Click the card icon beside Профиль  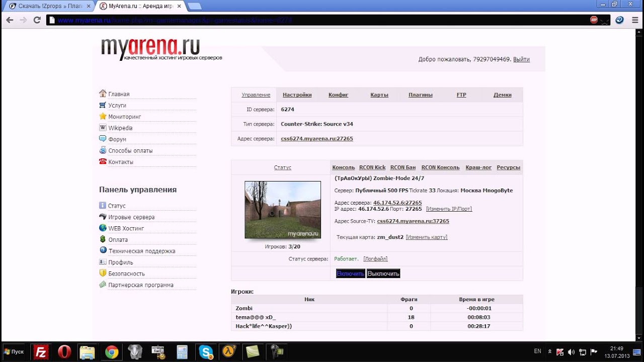(103, 262)
